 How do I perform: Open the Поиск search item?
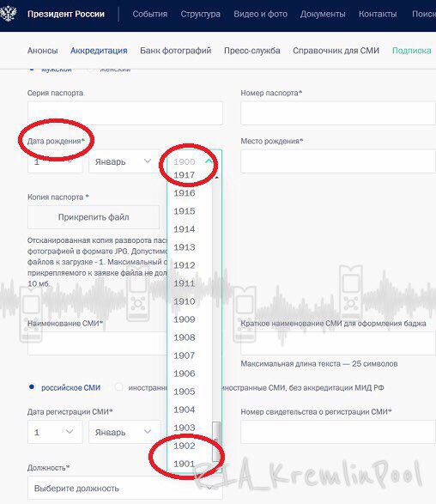click(x=424, y=14)
